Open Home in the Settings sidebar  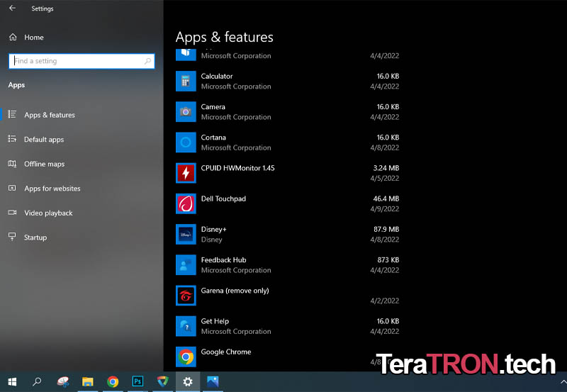(33, 38)
